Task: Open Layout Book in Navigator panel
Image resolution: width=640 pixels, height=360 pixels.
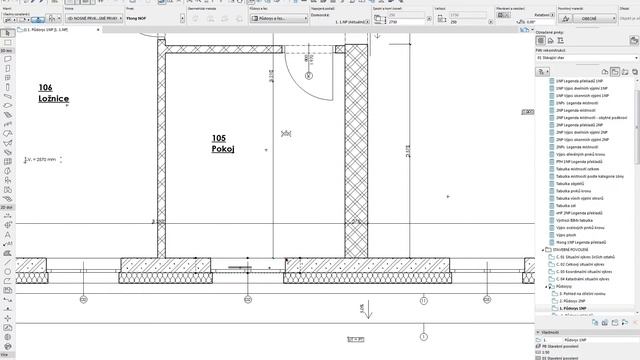Action: point(625,72)
